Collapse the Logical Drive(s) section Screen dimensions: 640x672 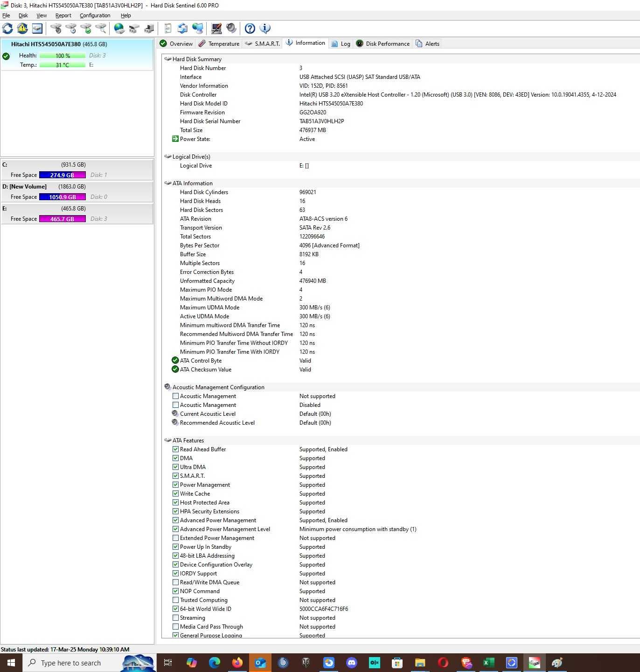click(x=167, y=156)
